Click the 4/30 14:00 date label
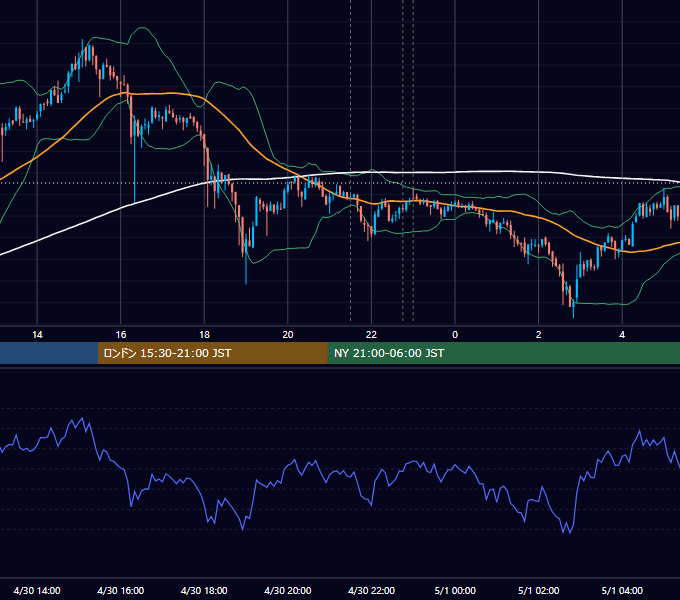The width and height of the screenshot is (680, 600). 37,590
